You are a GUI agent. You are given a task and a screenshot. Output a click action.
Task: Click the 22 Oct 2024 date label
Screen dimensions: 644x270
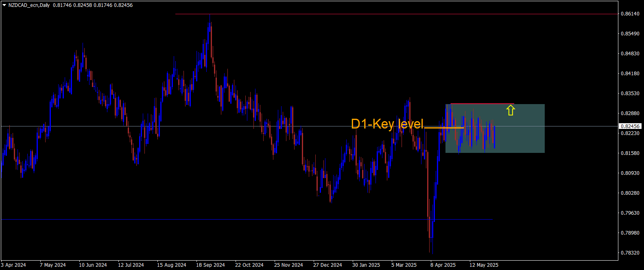tap(249, 265)
